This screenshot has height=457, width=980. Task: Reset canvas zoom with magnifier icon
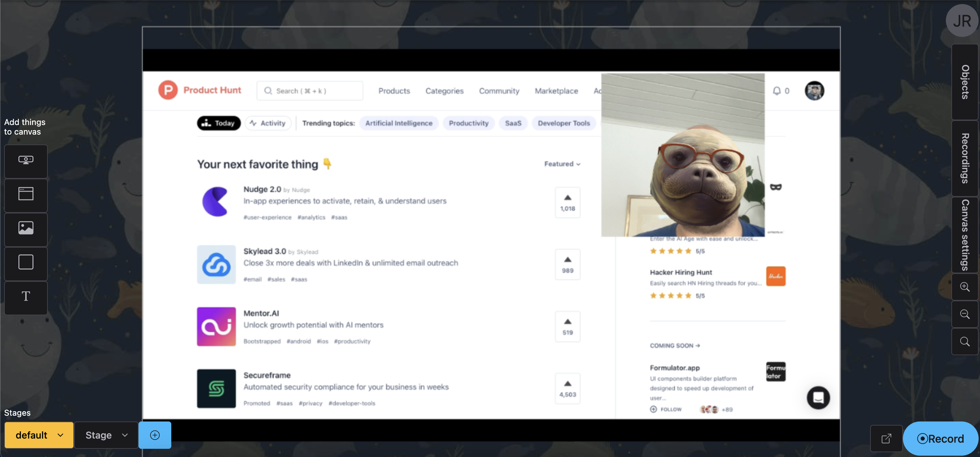965,342
